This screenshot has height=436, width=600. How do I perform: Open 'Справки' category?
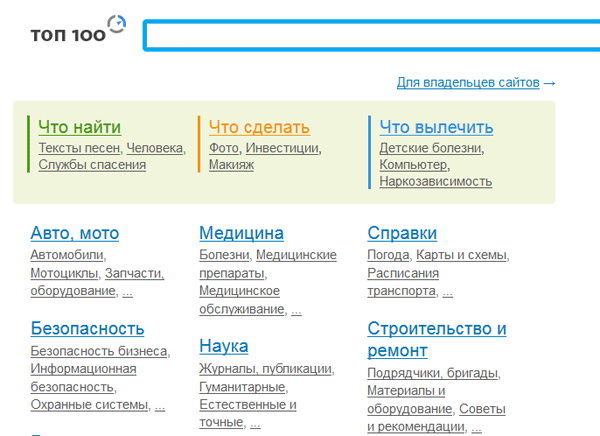click(x=402, y=233)
